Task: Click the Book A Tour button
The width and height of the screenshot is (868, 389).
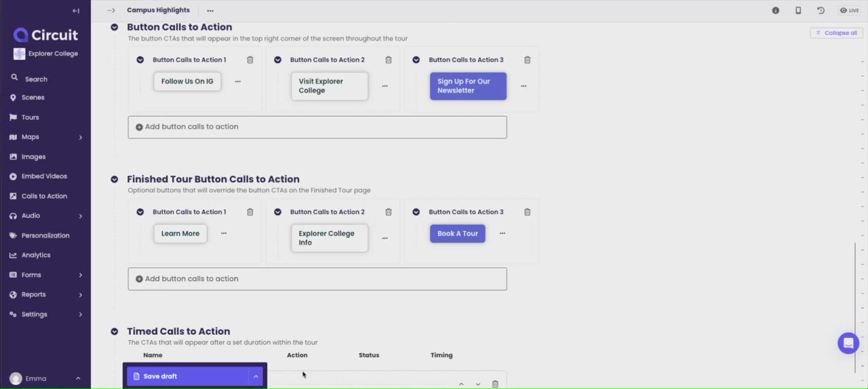Action: click(x=458, y=234)
